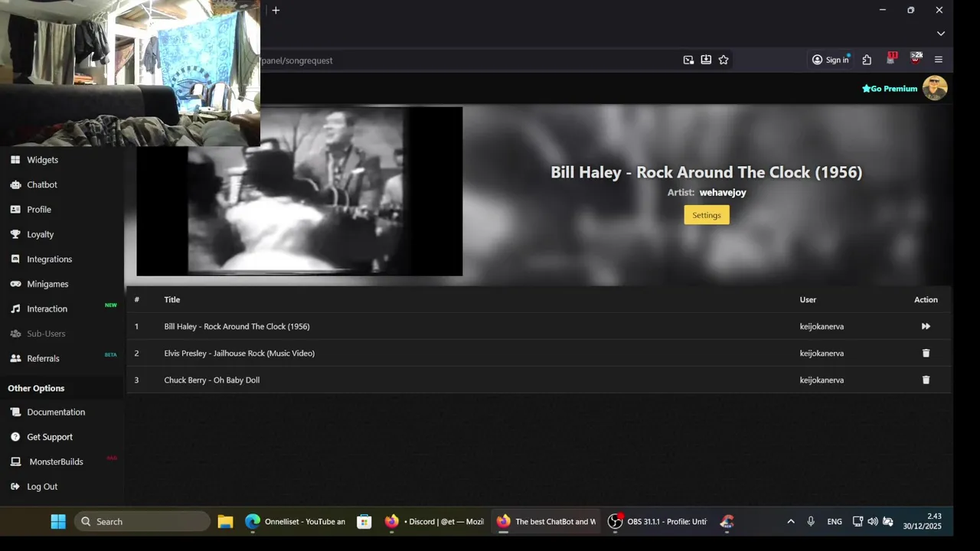
Task: Click the install/download page icon in address bar
Action: pos(706,60)
